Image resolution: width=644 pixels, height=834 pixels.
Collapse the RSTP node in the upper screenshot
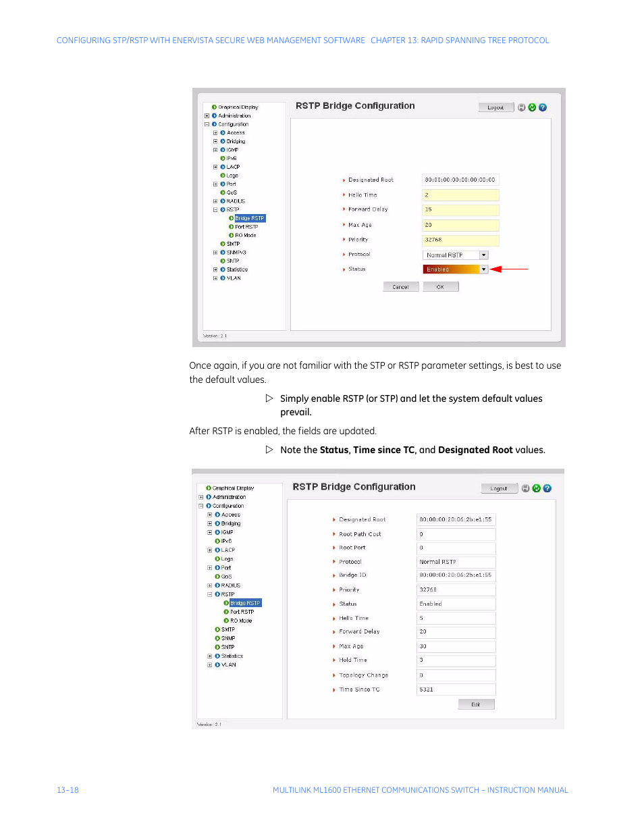(x=215, y=210)
